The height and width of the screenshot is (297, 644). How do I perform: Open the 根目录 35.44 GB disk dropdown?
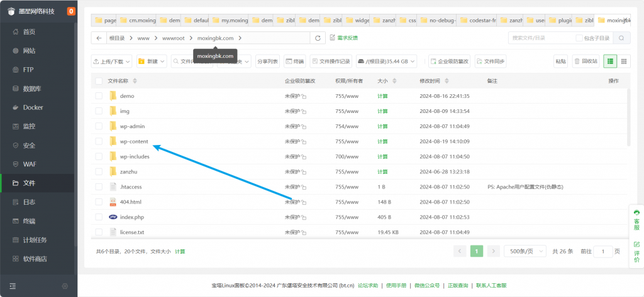point(387,62)
